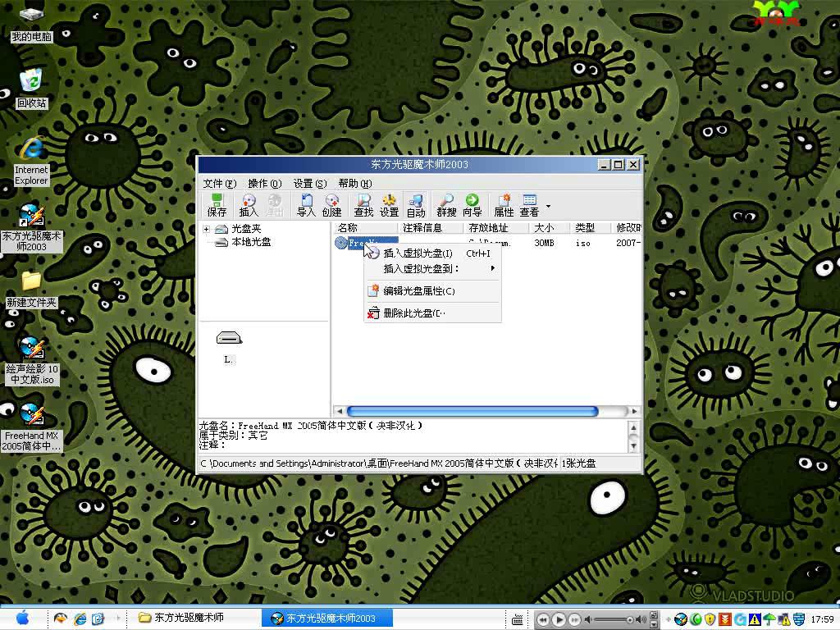Click the 创建 (Create) disc toolbar icon
This screenshot has width=840, height=630.
coord(332,206)
